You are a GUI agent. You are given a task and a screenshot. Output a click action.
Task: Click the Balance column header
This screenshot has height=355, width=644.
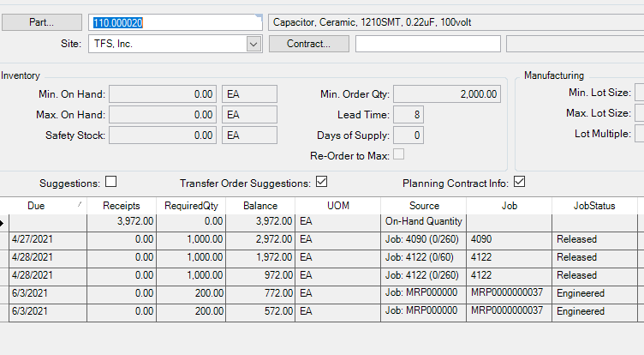(x=260, y=206)
